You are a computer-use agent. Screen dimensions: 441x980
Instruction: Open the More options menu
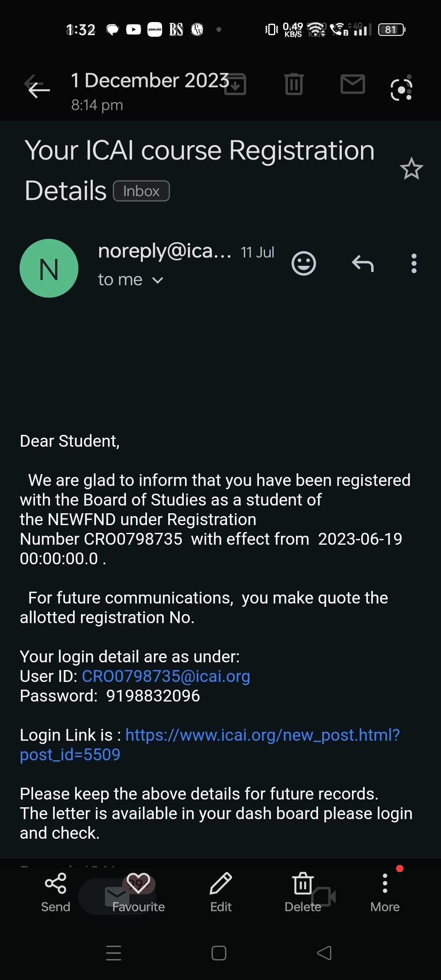click(x=385, y=892)
